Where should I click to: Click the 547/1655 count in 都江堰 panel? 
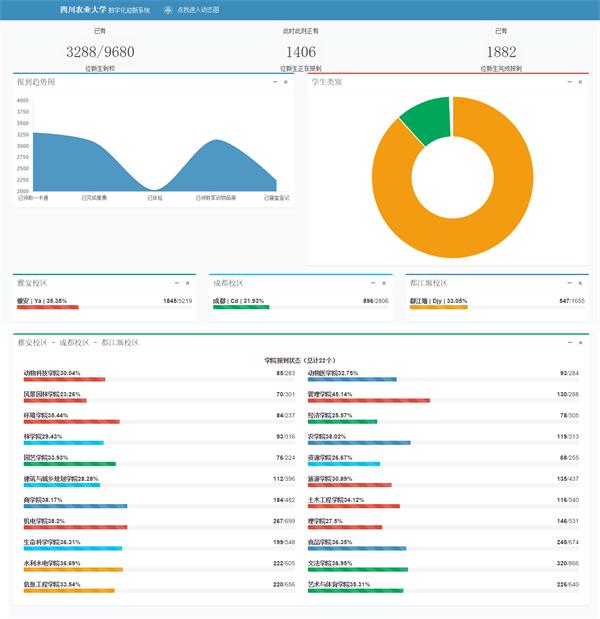pos(572,301)
